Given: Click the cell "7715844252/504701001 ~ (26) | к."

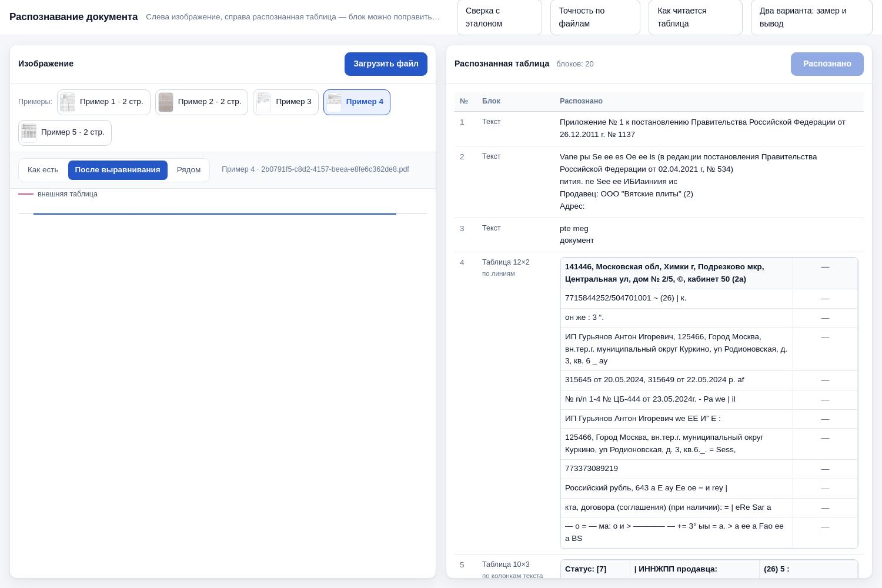Looking at the screenshot, I should (676, 299).
